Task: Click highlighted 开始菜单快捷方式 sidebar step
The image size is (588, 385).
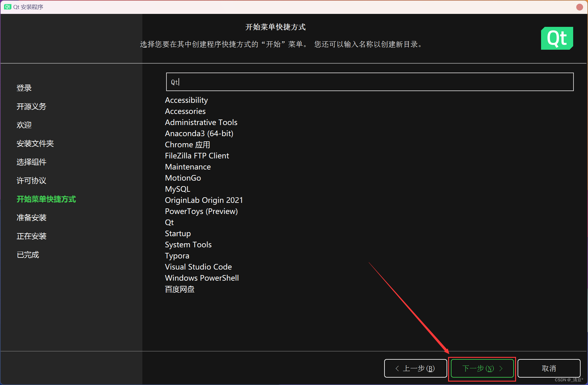Action: 46,199
